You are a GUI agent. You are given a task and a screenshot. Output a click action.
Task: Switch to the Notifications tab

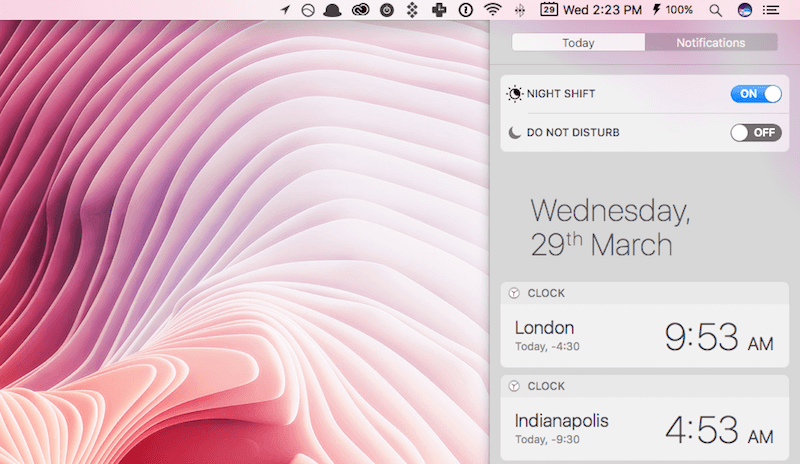[710, 43]
